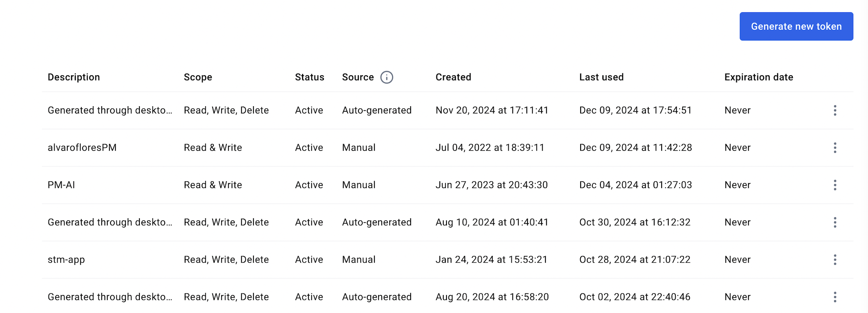Click the Never expiration of the stm-app row
The height and width of the screenshot is (313, 868).
(737, 260)
